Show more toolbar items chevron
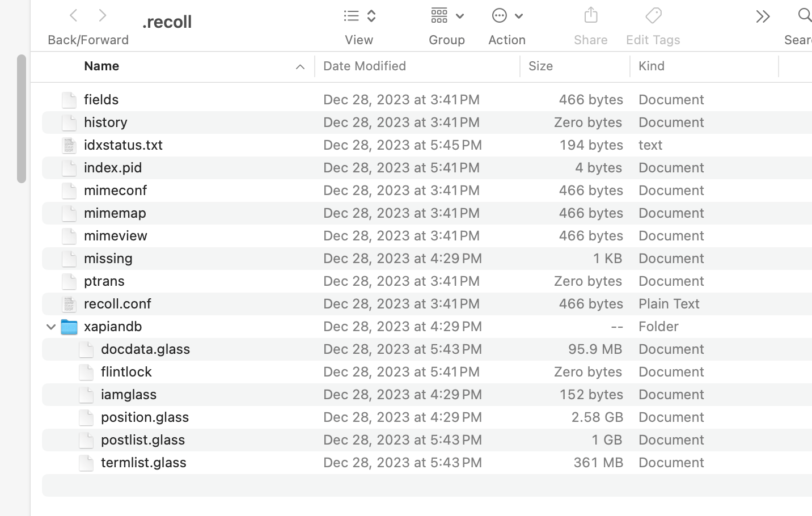The image size is (812, 516). 763,16
